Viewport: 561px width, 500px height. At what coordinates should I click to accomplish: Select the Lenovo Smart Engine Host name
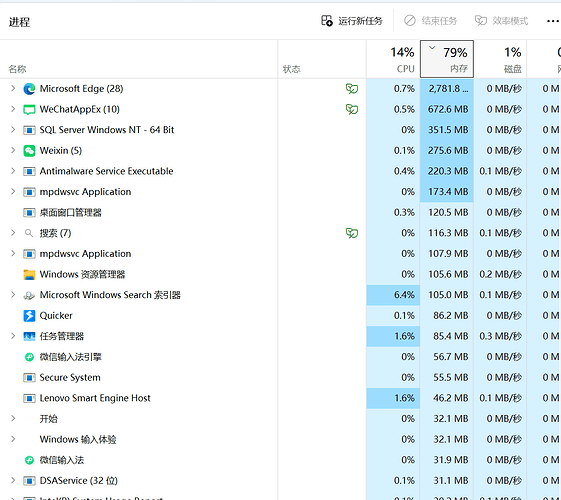[x=95, y=398]
